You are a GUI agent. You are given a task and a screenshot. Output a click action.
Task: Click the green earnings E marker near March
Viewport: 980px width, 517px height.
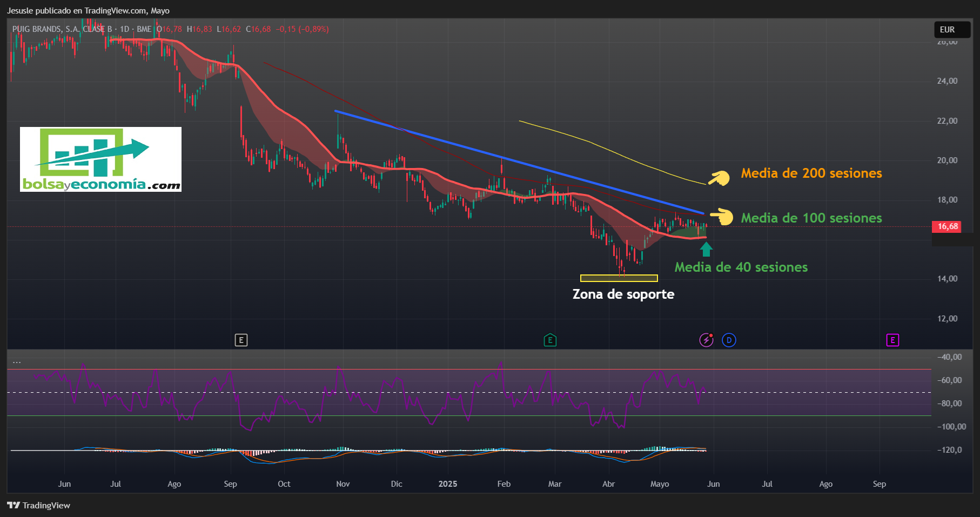click(550, 340)
